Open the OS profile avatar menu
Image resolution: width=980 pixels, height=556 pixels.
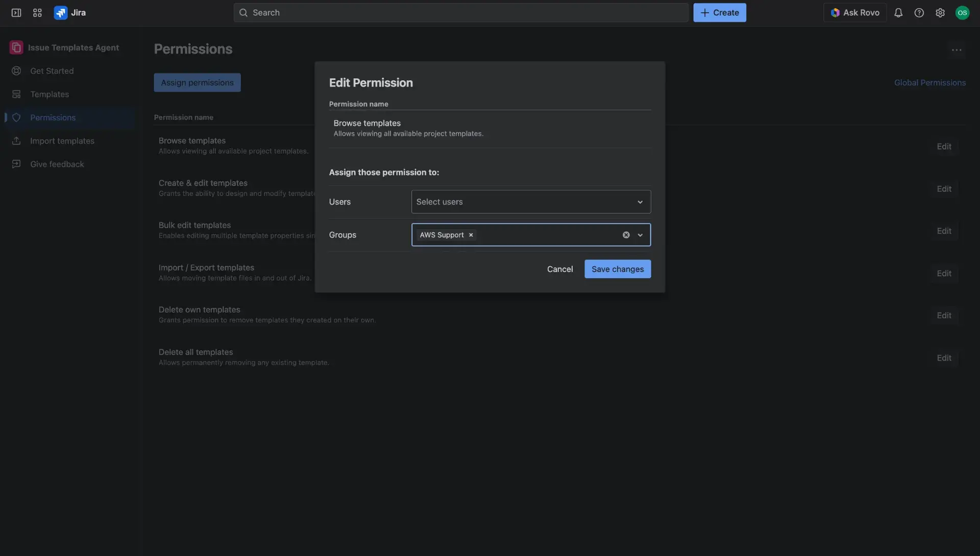[x=963, y=12]
